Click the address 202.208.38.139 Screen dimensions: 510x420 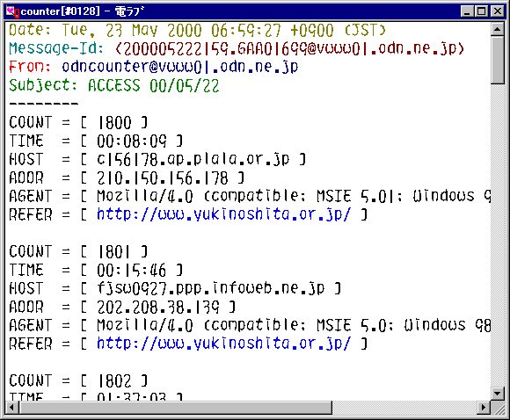click(158, 307)
